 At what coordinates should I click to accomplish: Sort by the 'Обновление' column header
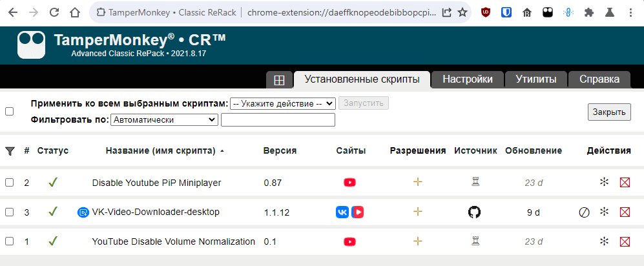534,150
